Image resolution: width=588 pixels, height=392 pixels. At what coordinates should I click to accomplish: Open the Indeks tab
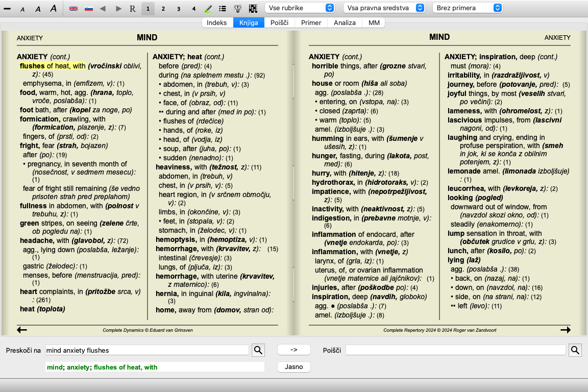coord(217,23)
